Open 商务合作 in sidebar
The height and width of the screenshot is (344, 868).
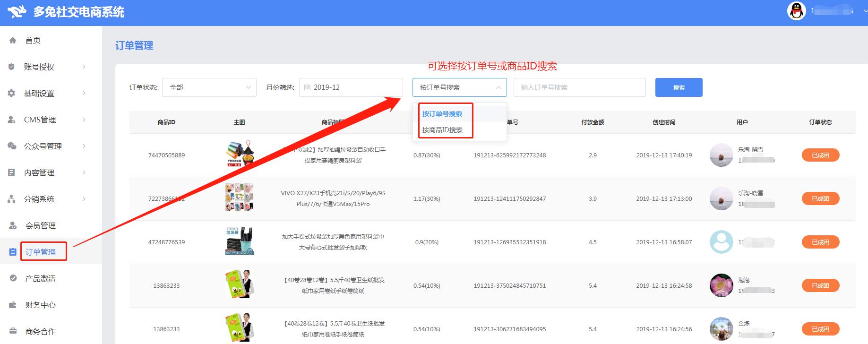tap(41, 331)
